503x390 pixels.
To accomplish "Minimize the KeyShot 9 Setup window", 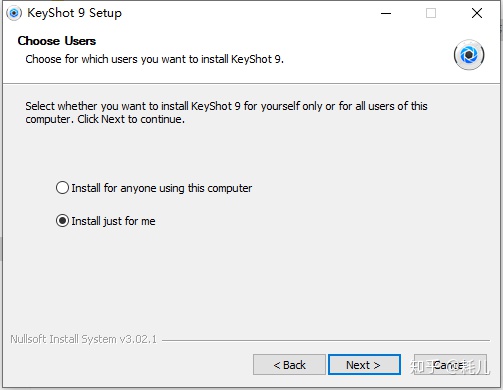I will pyautogui.click(x=386, y=13).
